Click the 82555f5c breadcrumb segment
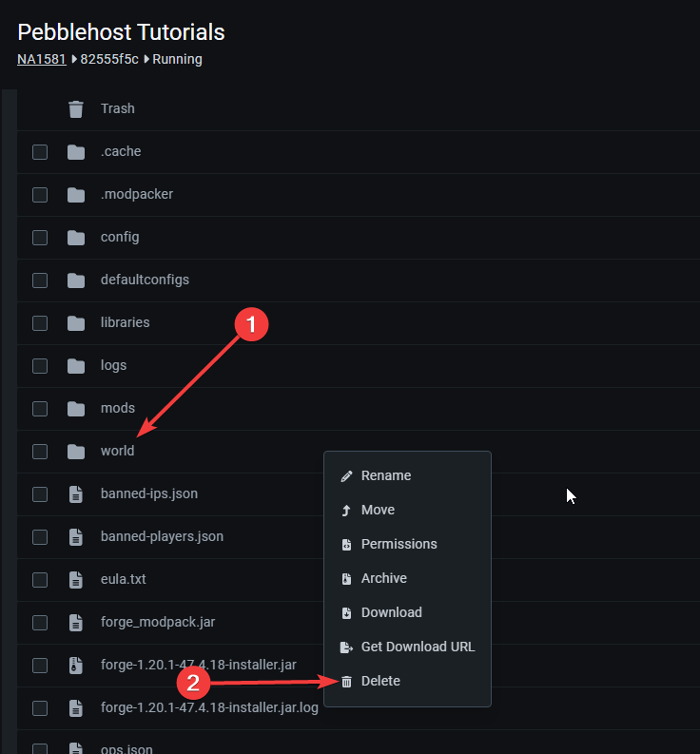This screenshot has width=700, height=754. (109, 59)
